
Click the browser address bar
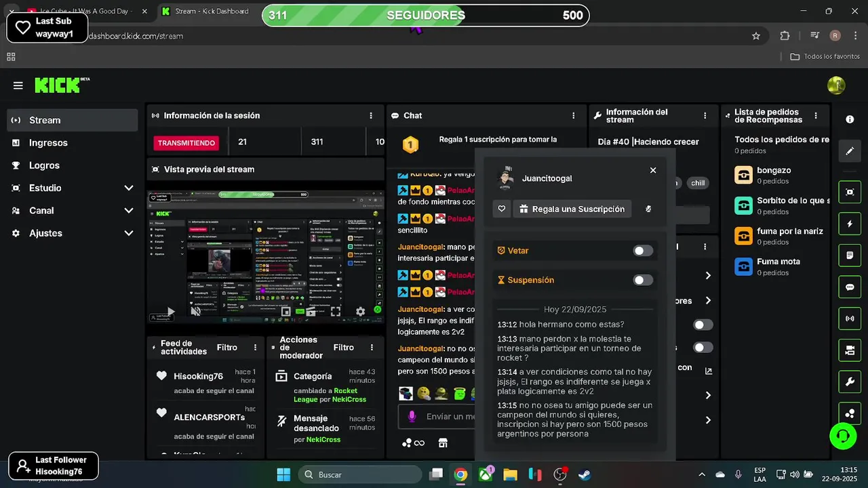coord(414,36)
